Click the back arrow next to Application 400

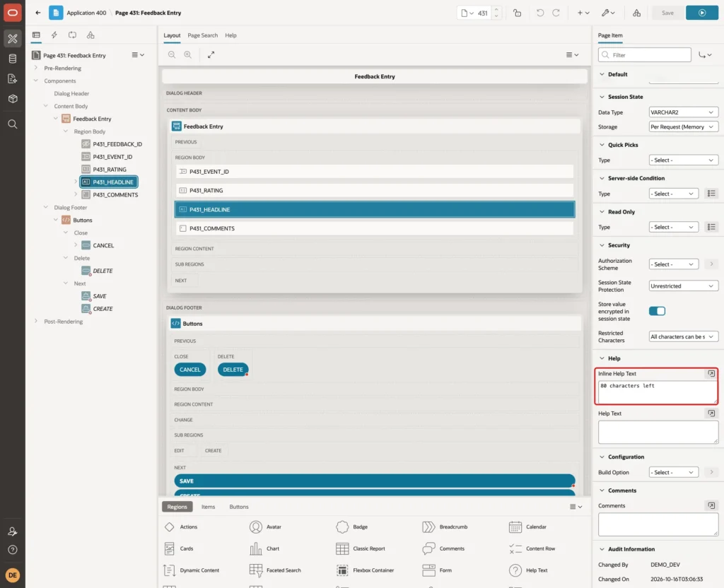point(38,13)
